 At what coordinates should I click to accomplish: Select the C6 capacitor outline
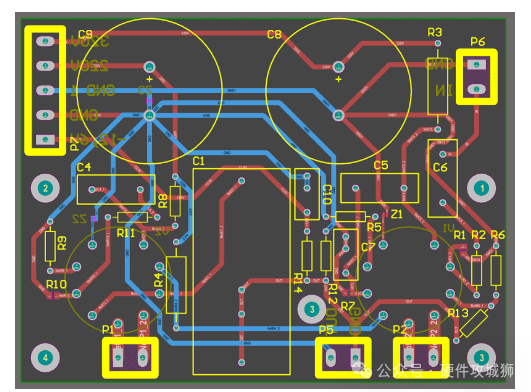pos(443,178)
